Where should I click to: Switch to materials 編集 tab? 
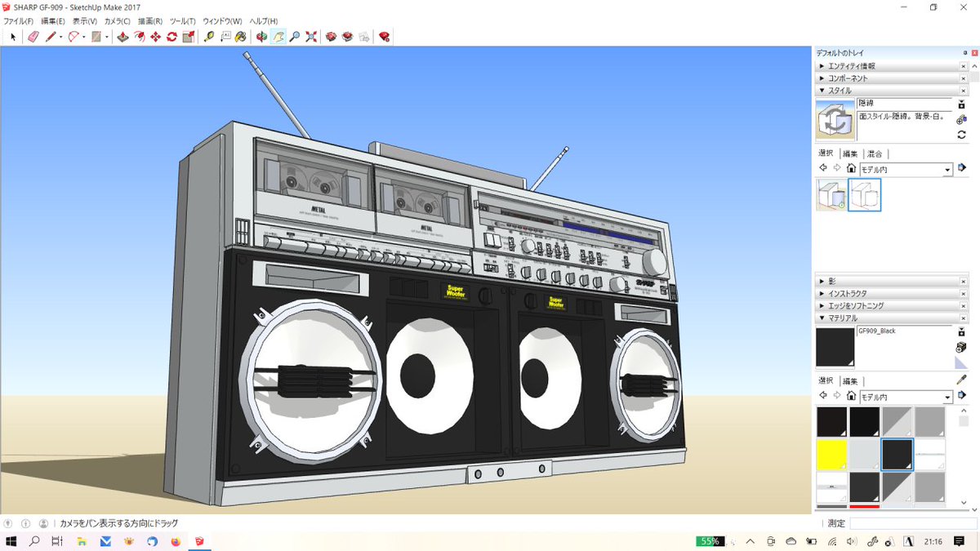pyautogui.click(x=850, y=381)
